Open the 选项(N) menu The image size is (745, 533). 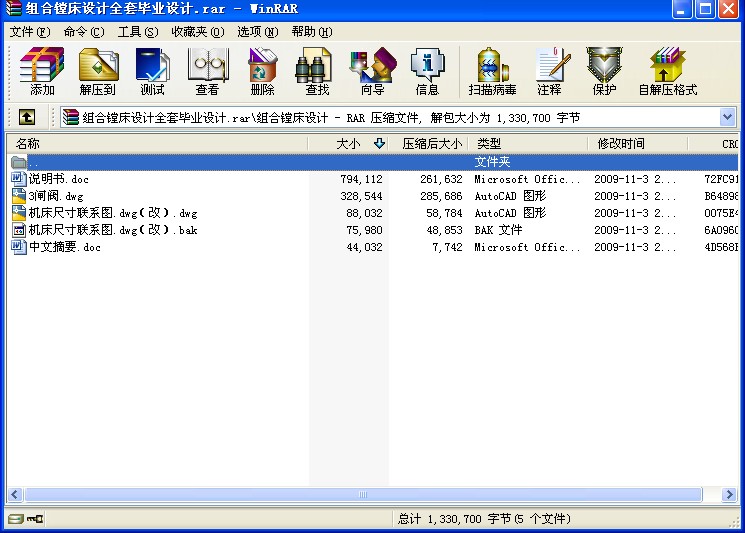click(258, 32)
